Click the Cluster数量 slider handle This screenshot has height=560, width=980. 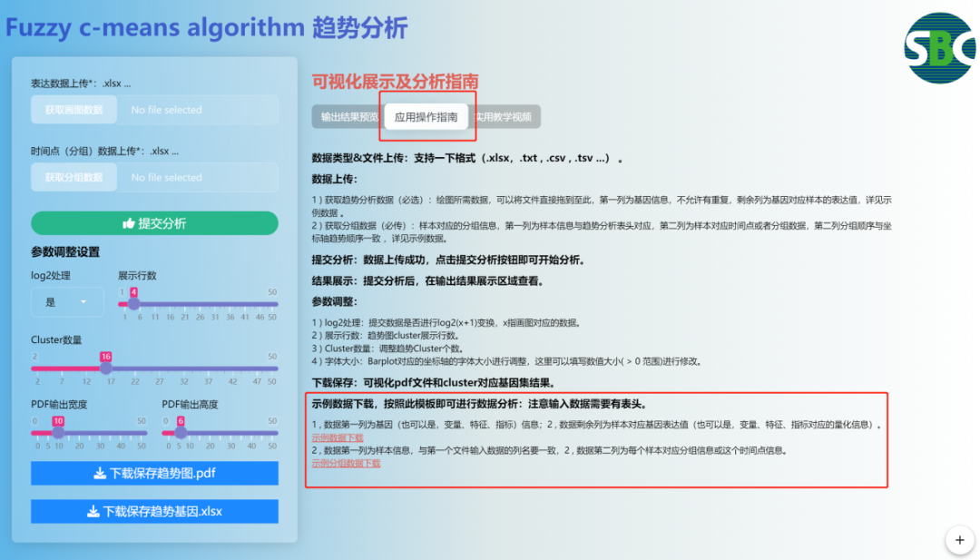click(105, 368)
